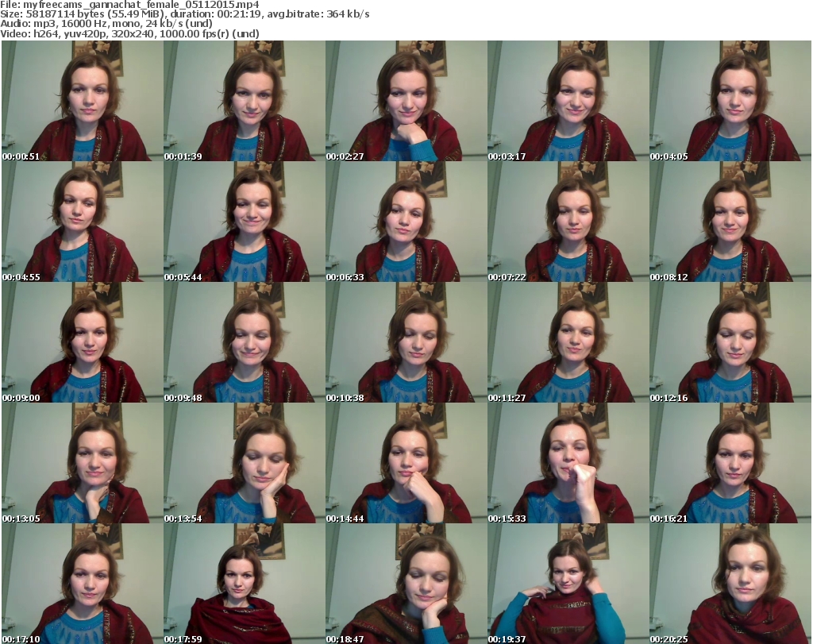
Task: Click the frame timestamped 00:15:33
Action: 568,463
